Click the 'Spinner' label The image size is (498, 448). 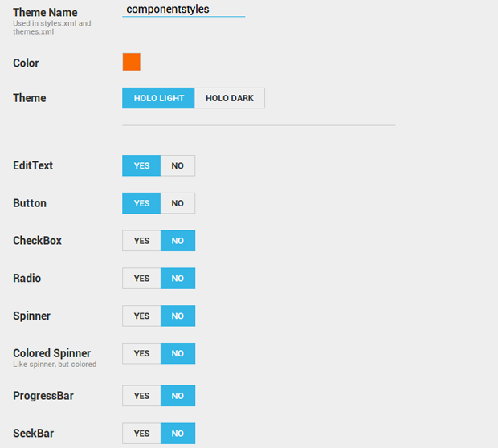click(32, 316)
